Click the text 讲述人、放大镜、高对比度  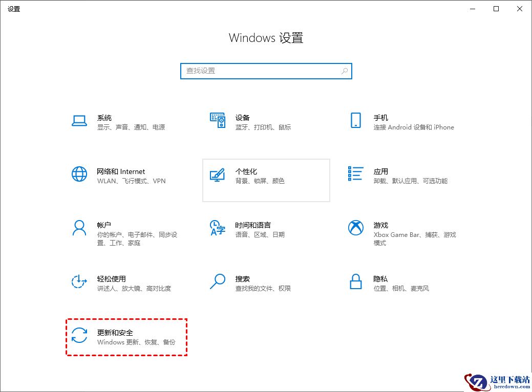[134, 289]
